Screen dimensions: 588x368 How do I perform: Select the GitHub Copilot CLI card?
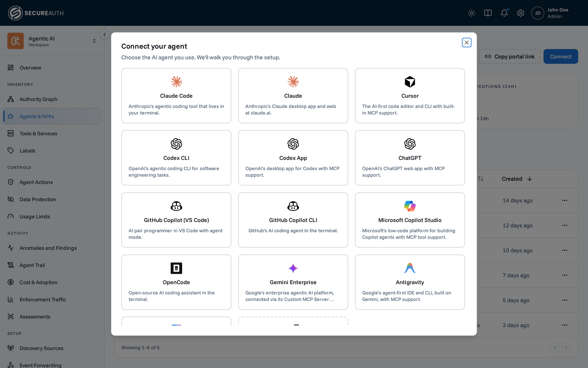pos(293,220)
